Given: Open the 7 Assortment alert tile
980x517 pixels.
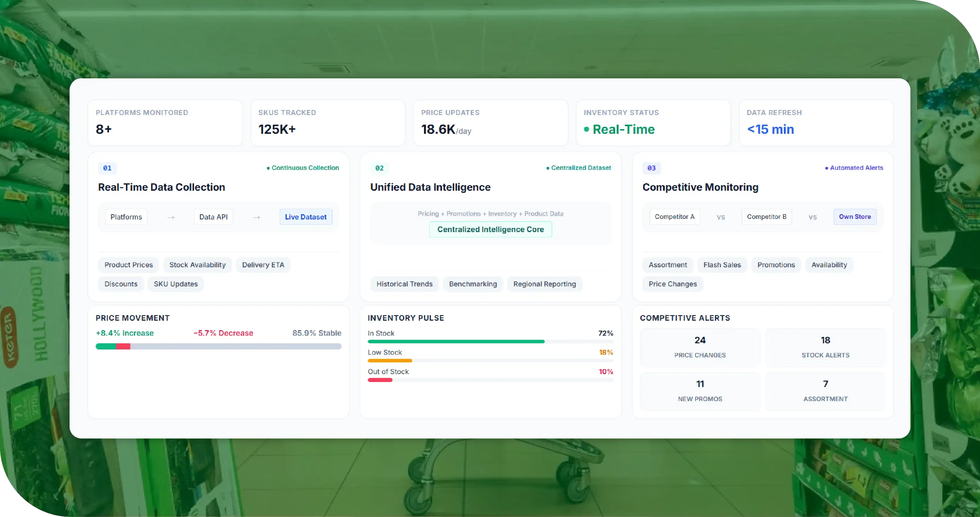Looking at the screenshot, I should 825,391.
